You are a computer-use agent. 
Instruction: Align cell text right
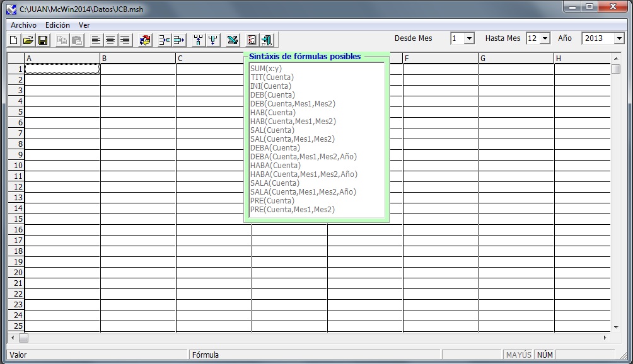[125, 40]
